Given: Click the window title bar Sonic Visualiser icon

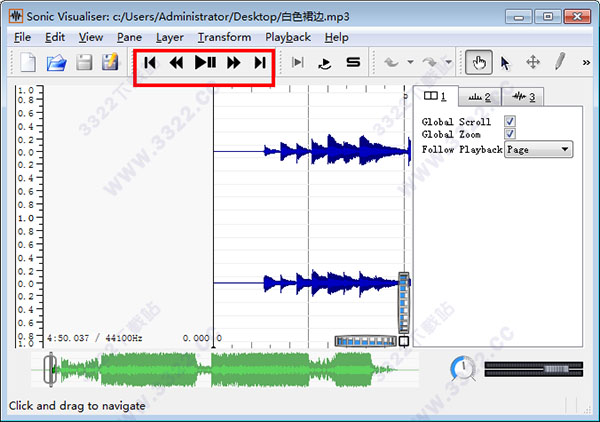Looking at the screenshot, I should (x=16, y=16).
